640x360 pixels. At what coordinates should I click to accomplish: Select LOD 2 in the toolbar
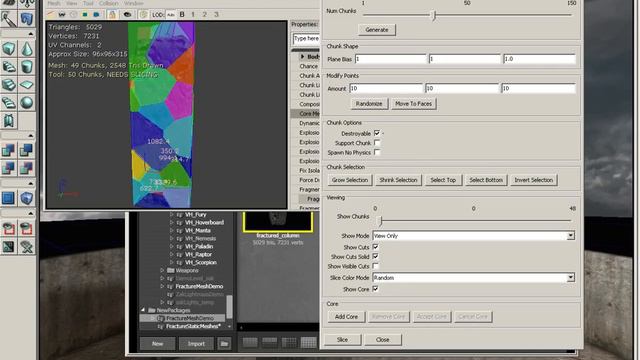coord(204,14)
